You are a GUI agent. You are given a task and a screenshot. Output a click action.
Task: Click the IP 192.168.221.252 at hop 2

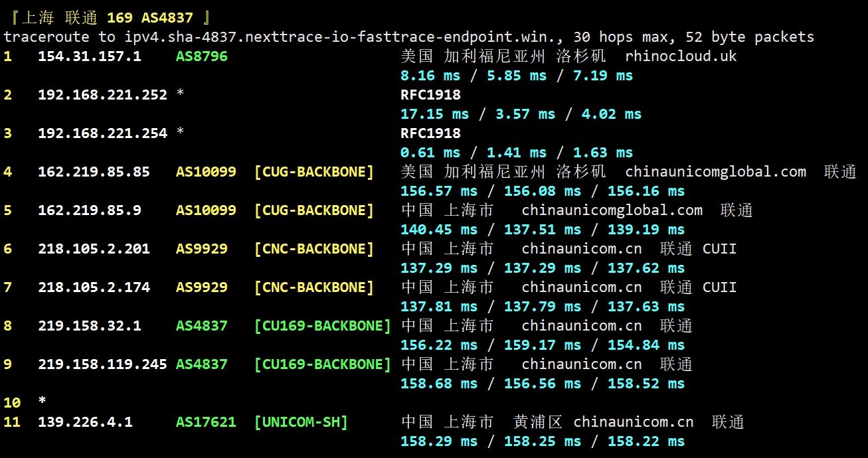coord(102,95)
